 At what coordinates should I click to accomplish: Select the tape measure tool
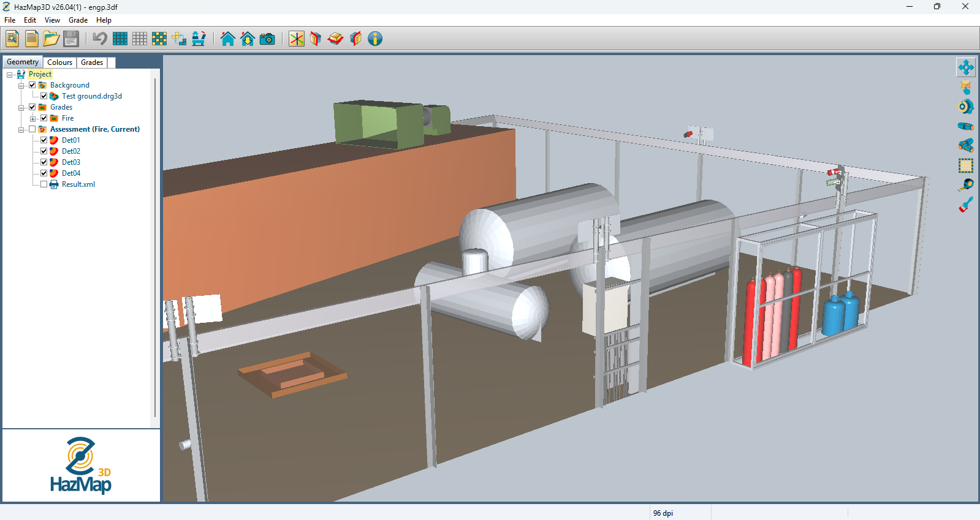click(966, 184)
